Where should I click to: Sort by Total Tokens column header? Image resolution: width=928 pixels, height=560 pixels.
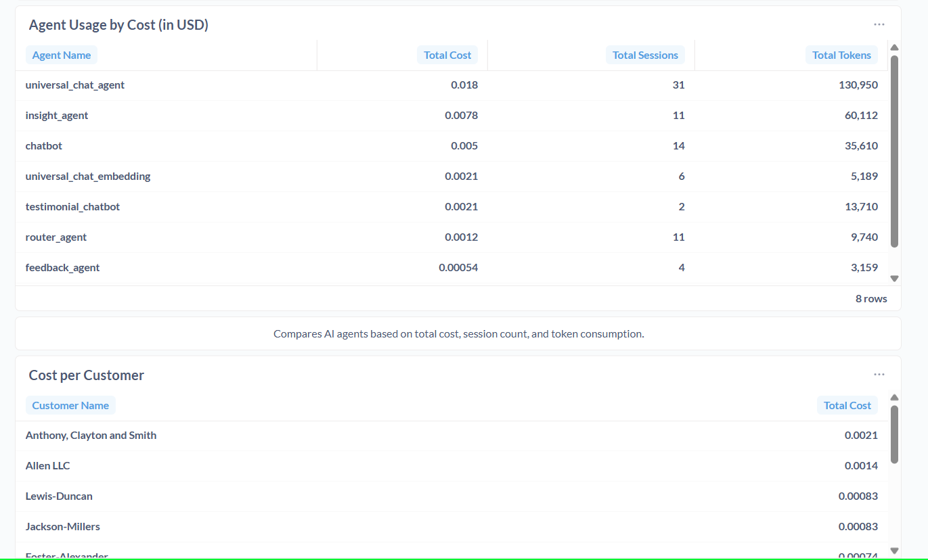click(841, 55)
